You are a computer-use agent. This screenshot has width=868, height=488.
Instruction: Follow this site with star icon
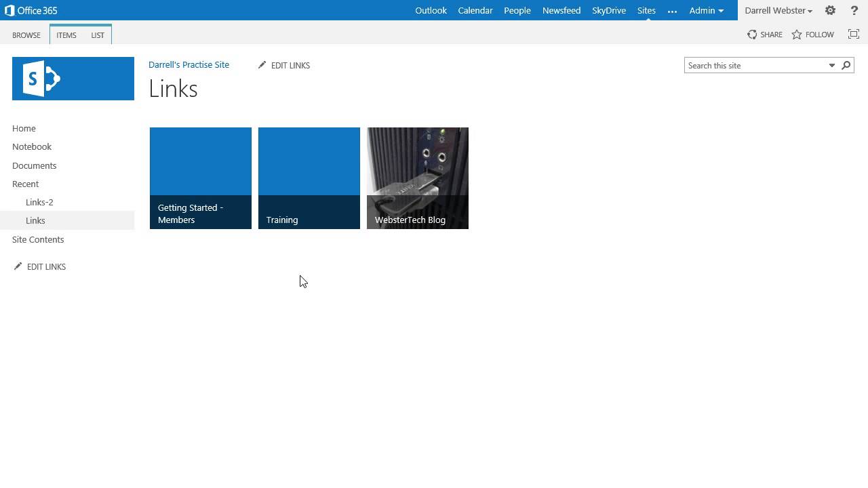(x=812, y=35)
